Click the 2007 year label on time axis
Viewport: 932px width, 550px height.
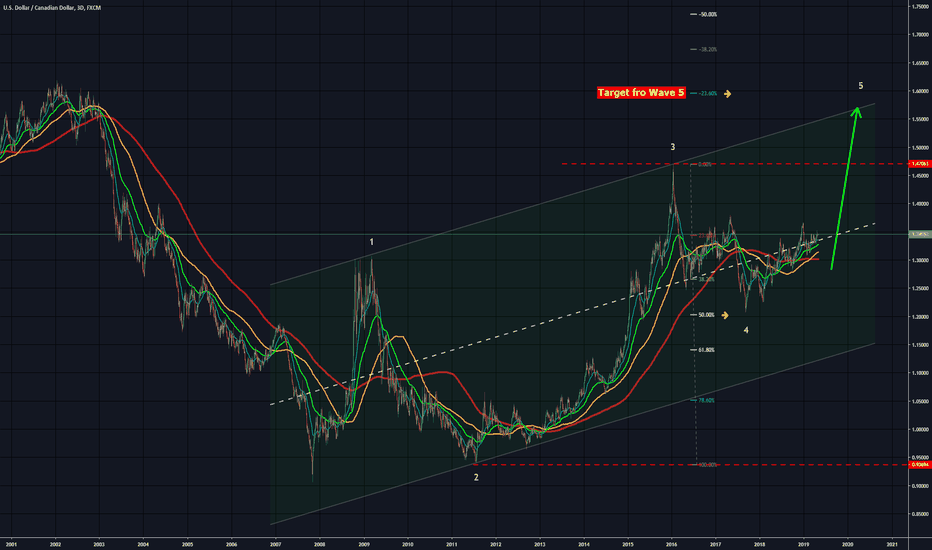pyautogui.click(x=276, y=544)
